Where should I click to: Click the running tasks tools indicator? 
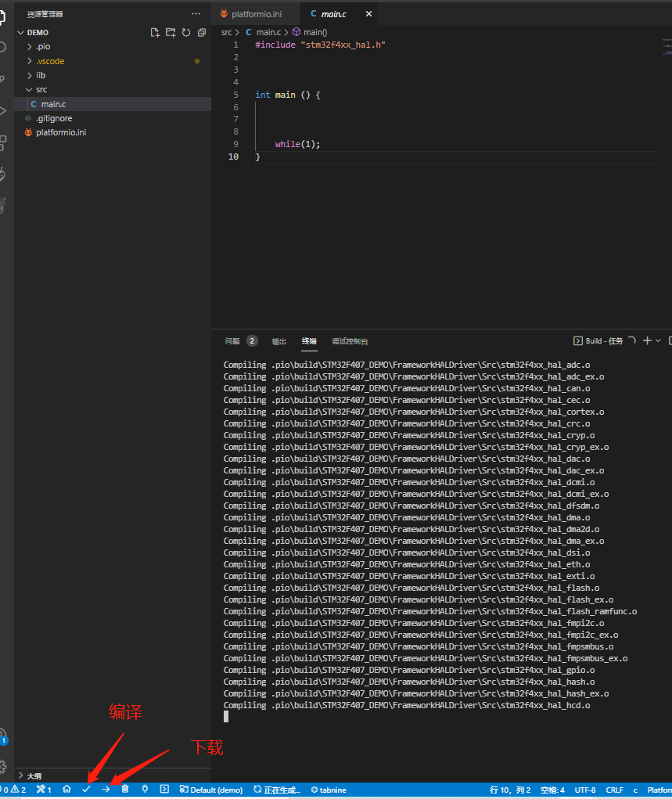[x=44, y=790]
